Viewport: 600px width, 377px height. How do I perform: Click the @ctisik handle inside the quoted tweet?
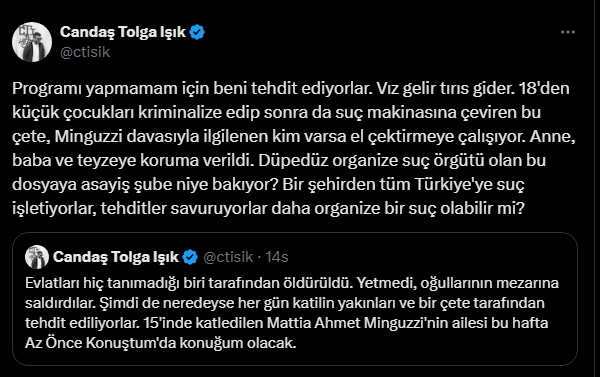coord(228,257)
